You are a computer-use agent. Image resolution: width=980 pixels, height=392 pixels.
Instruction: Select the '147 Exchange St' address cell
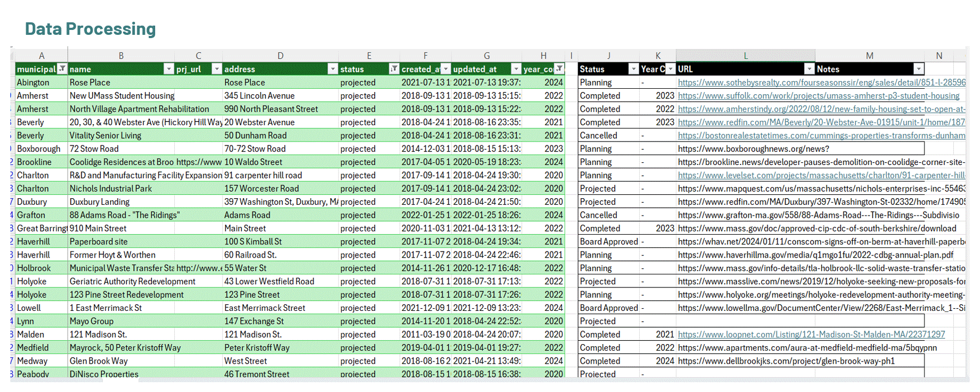(x=280, y=321)
